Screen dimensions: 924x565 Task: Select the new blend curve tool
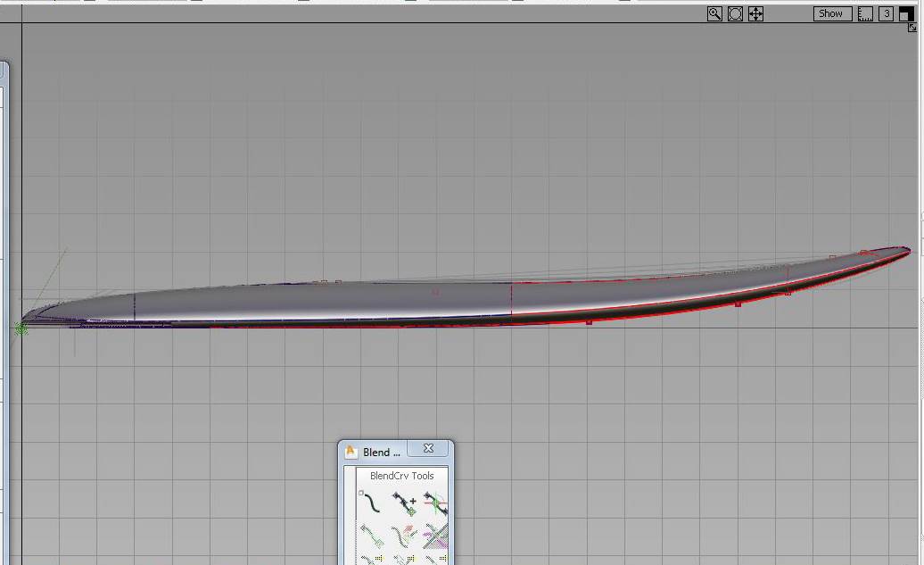pyautogui.click(x=370, y=504)
